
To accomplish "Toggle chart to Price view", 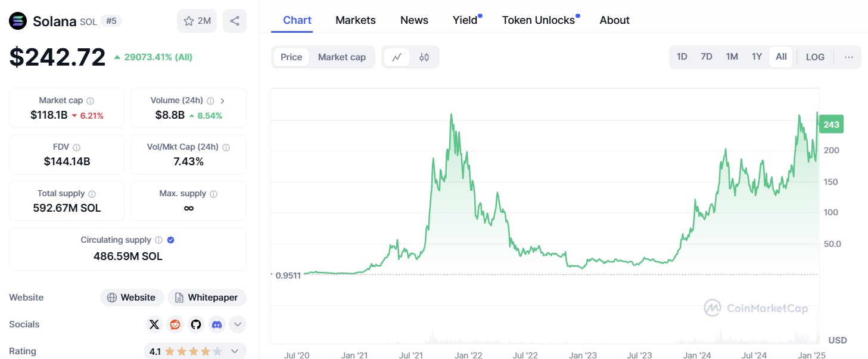I will [291, 57].
